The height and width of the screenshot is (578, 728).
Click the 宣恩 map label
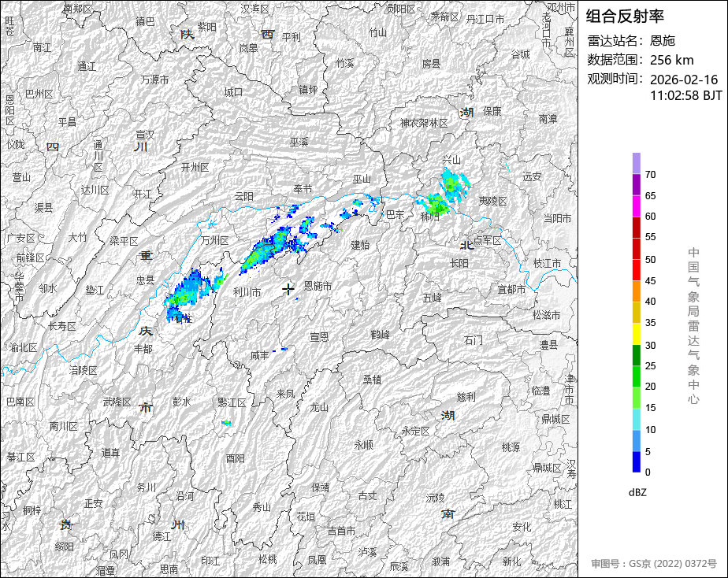(319, 337)
